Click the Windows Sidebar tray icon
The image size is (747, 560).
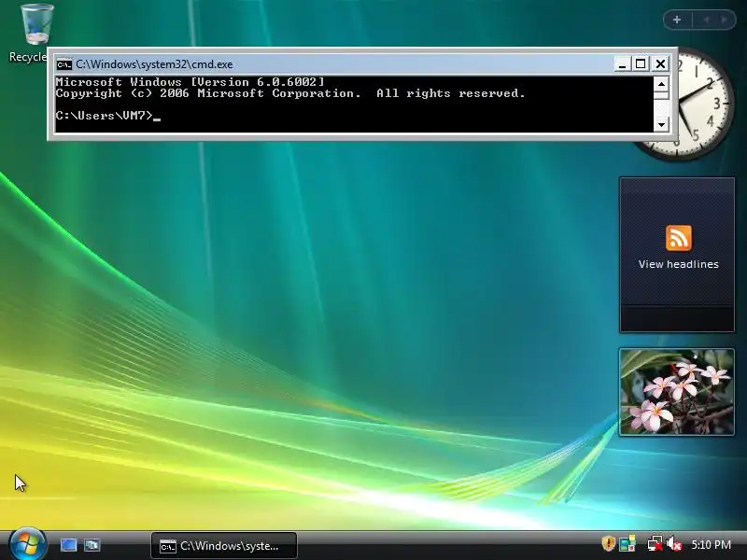(627, 544)
